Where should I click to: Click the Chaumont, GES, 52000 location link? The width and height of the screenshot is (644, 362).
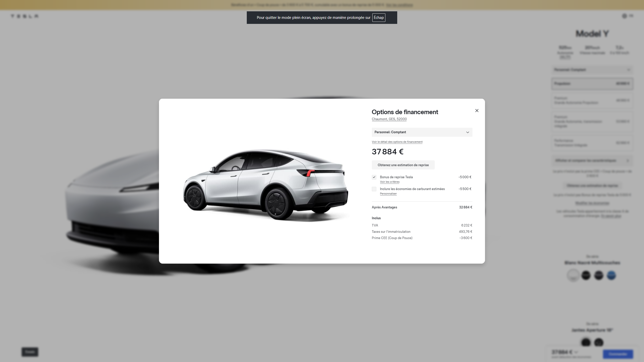(x=389, y=119)
